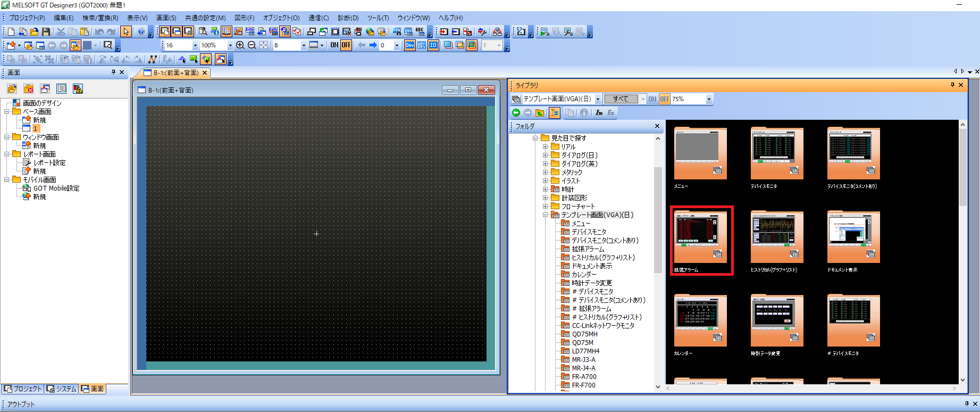Click the library Import (Im) icon
Viewport: 980px width, 412px height.
tap(599, 113)
